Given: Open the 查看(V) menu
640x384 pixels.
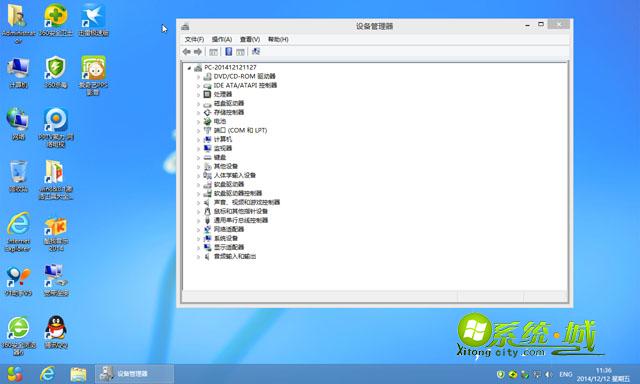Looking at the screenshot, I should tap(250, 39).
